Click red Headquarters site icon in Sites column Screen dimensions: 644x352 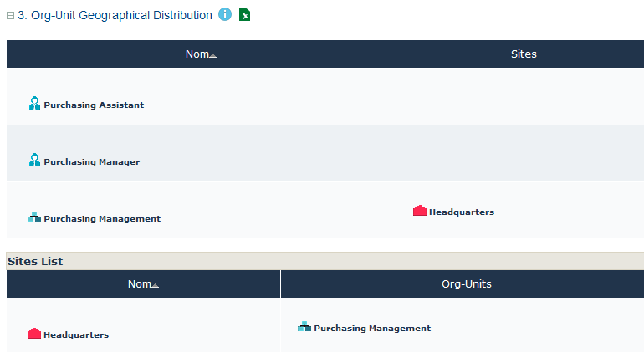420,211
